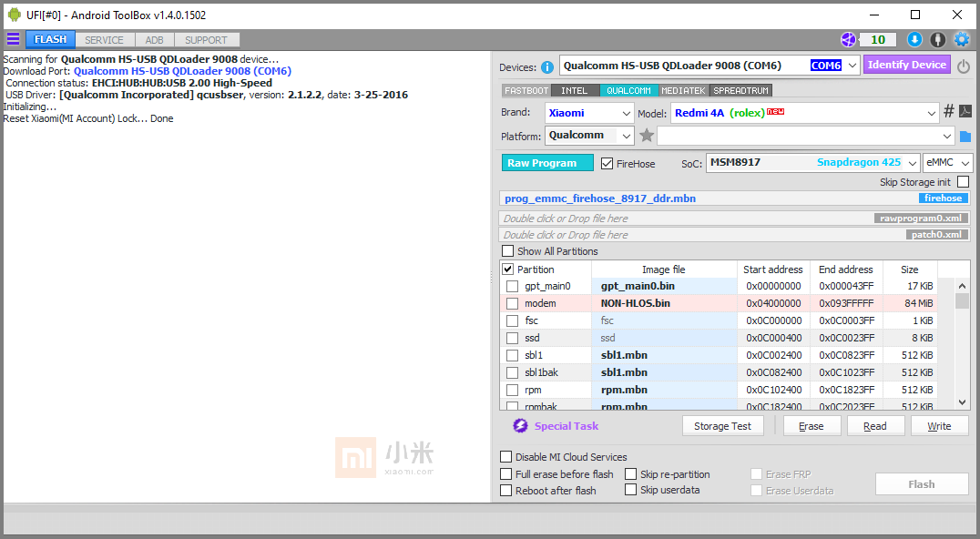Select the MEDIATEK mode tab
This screenshot has width=980, height=539.
683,90
